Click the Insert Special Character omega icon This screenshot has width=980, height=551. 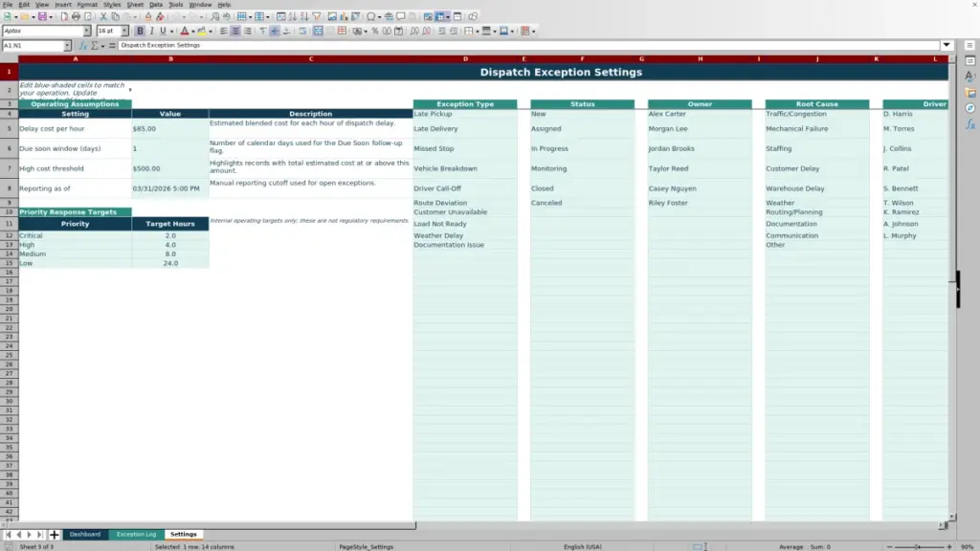(x=371, y=16)
